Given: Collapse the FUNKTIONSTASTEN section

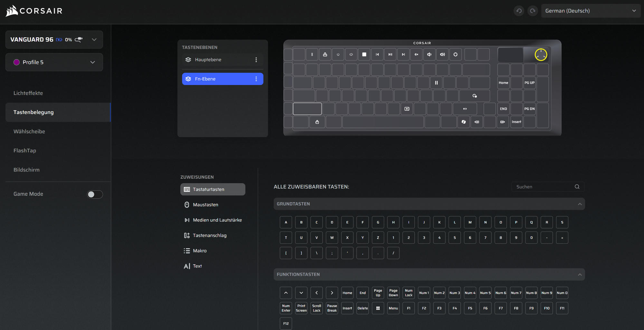Looking at the screenshot, I should [580, 275].
